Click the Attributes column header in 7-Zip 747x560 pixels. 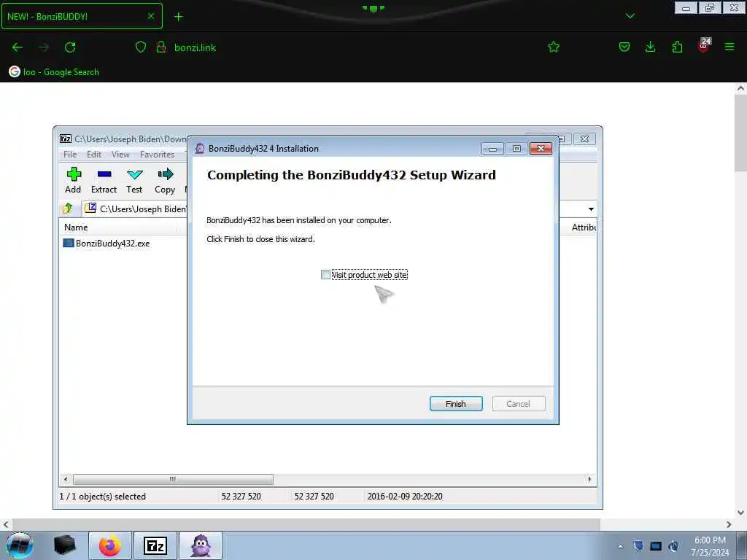tap(583, 227)
